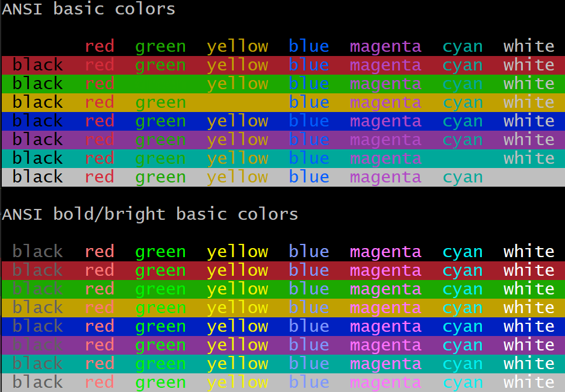Screen dimensions: 565x392
Task: Click "yellow" on the basic magenta background row
Action: [237, 140]
